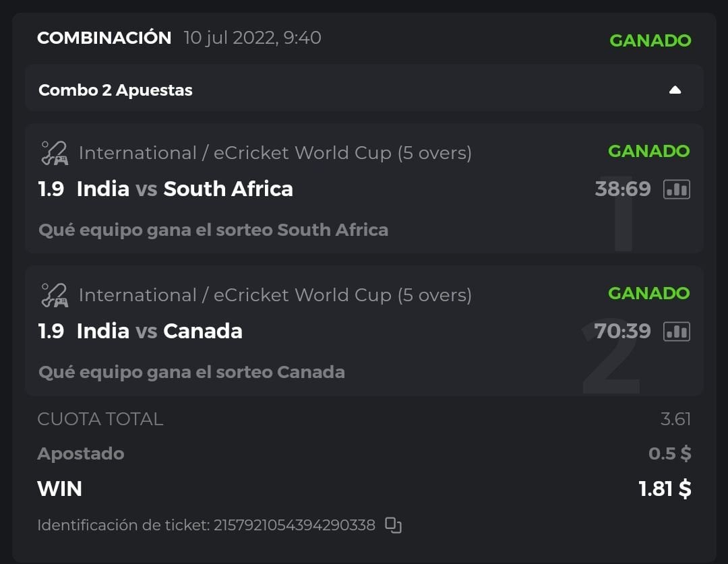Click the Cuota Total value 3.61
Viewport: 728px width, 564px height.
point(675,419)
